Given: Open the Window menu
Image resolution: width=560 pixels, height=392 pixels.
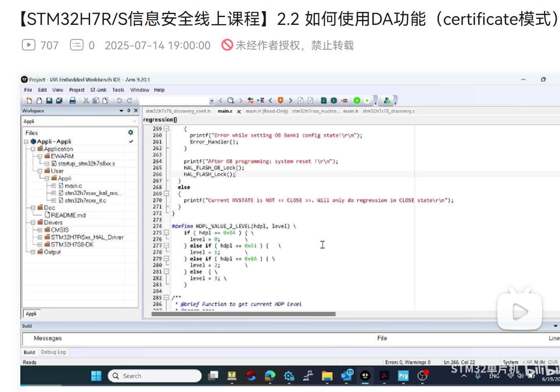Looking at the screenshot, I should pos(140,90).
